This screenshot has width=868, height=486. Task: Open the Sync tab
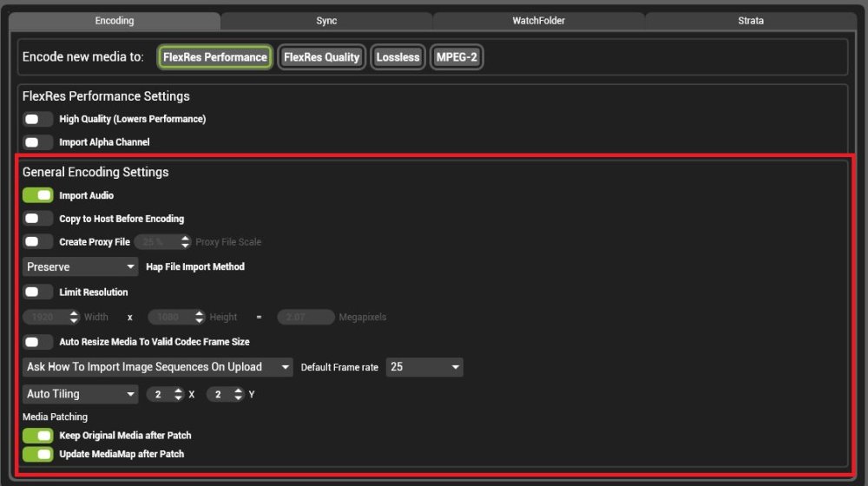[x=326, y=21]
